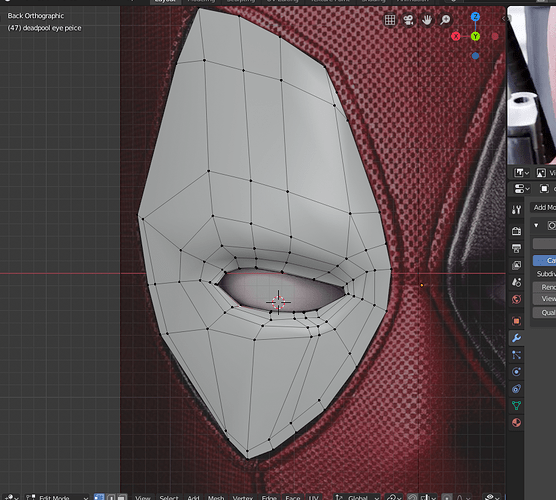Viewport: 556px width, 500px height.
Task: Select the blue Catmull-Clark subdivision button
Action: [x=544, y=260]
